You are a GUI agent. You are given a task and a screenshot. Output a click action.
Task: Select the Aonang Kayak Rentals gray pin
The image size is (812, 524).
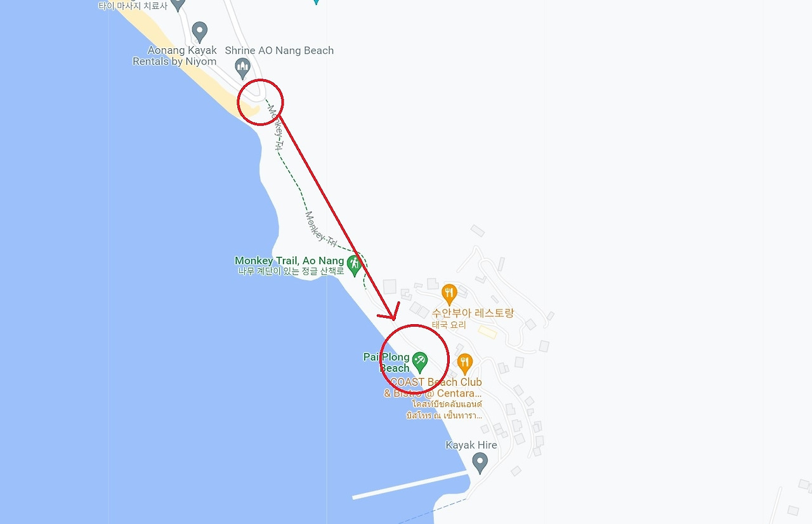point(200,30)
